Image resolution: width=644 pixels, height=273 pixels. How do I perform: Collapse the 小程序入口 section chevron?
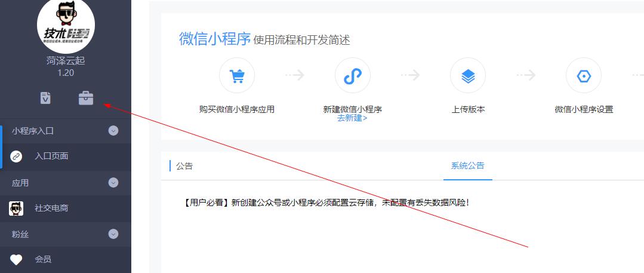pos(113,131)
